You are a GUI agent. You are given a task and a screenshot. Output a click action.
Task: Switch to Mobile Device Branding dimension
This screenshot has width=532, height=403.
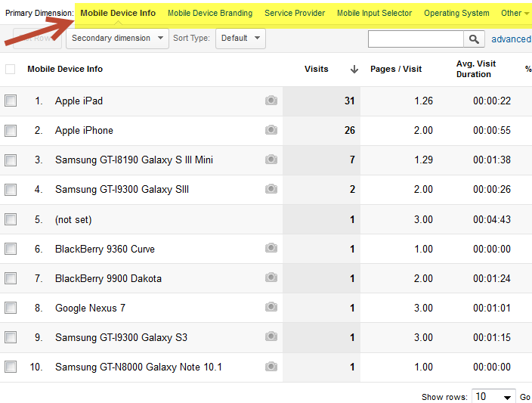coord(210,14)
